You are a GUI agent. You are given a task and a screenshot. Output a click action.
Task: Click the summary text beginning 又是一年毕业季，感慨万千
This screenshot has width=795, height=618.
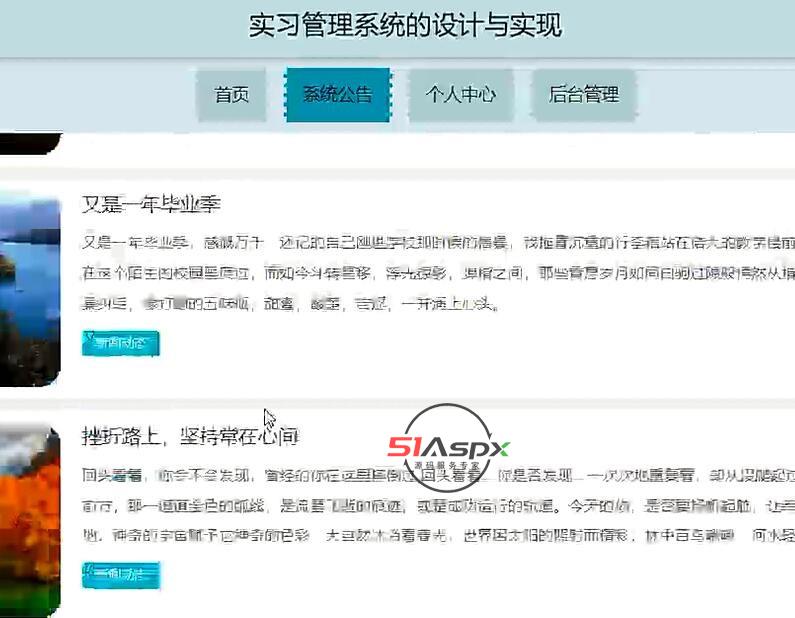coord(438,273)
